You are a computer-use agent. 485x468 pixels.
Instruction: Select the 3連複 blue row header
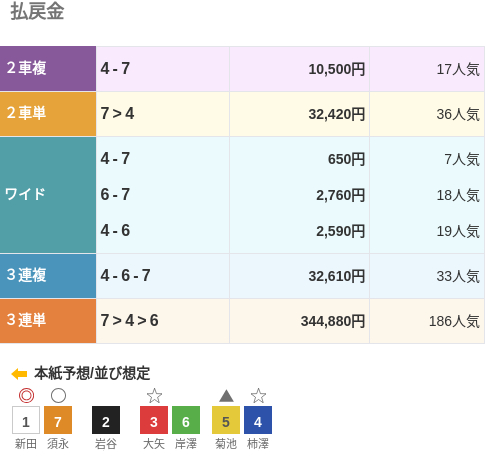(x=48, y=276)
